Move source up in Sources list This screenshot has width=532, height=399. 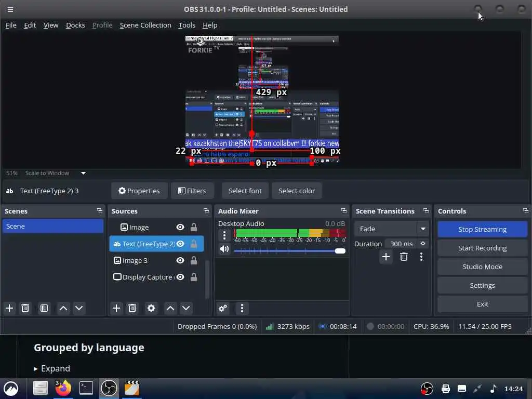tap(170, 308)
